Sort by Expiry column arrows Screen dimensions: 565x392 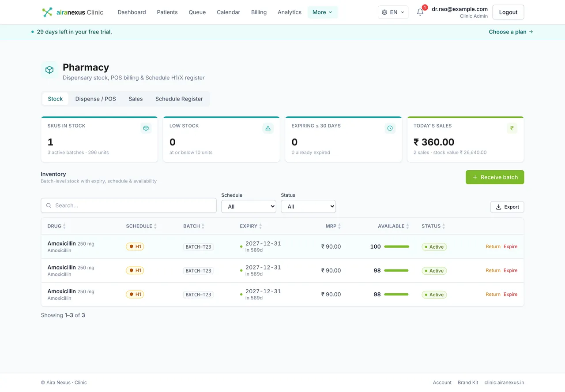(260, 226)
